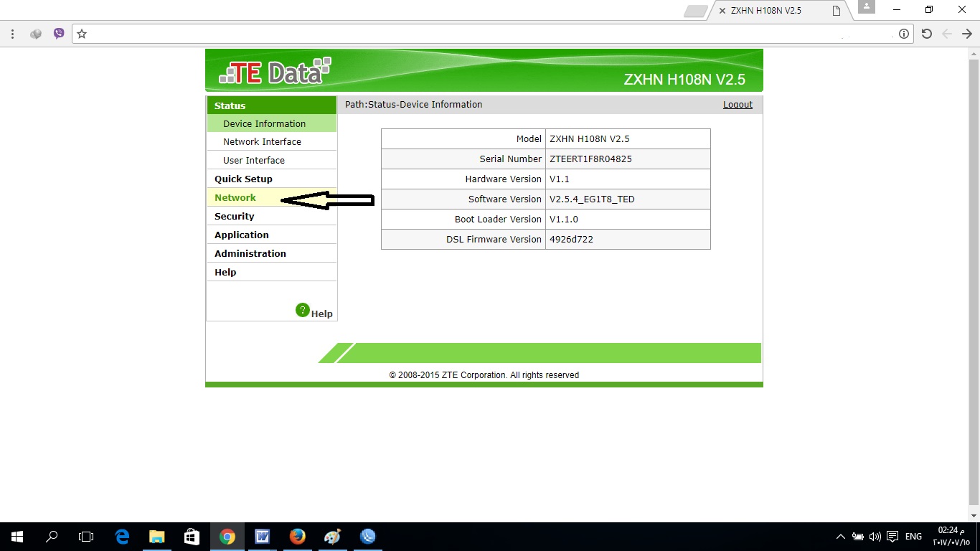Open the Windows Store taskbar icon
Screen dimensions: 980x551
click(192, 536)
